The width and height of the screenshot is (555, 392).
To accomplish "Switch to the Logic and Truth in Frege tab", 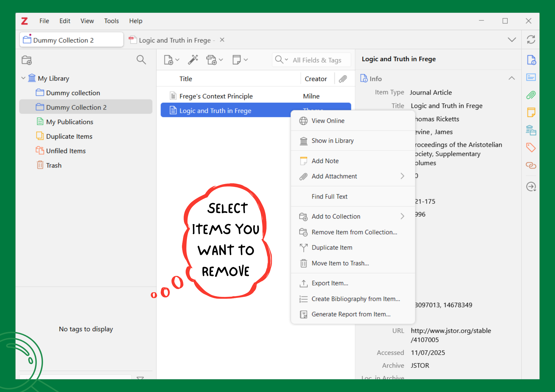I will pos(173,40).
